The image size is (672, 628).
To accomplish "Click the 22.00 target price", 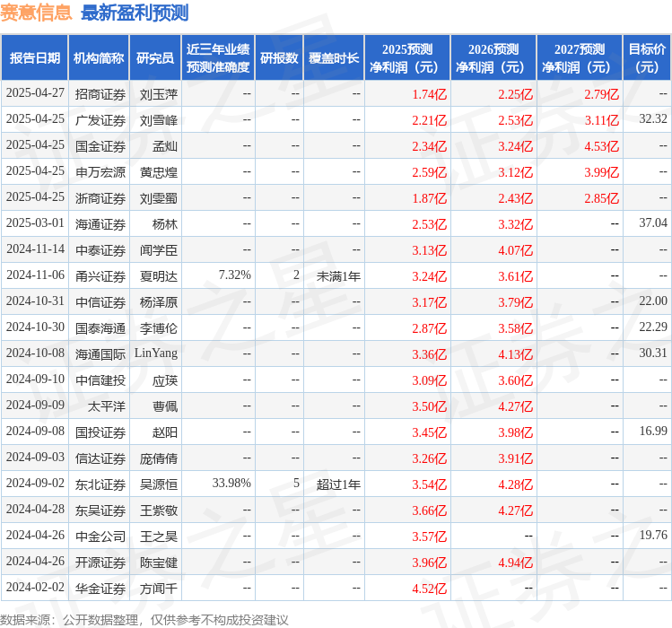I will 653,301.
